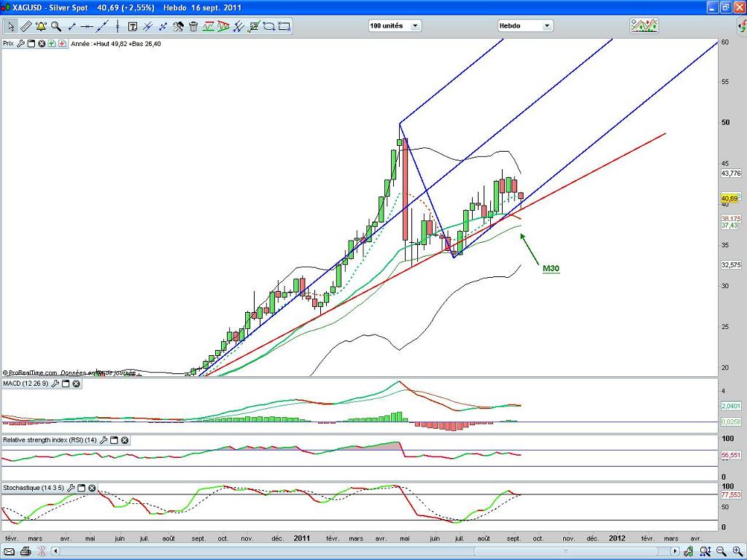Image resolution: width=747 pixels, height=560 pixels.
Task: Activate the magnifier zoom tool in toolbar
Action: [x=56, y=26]
